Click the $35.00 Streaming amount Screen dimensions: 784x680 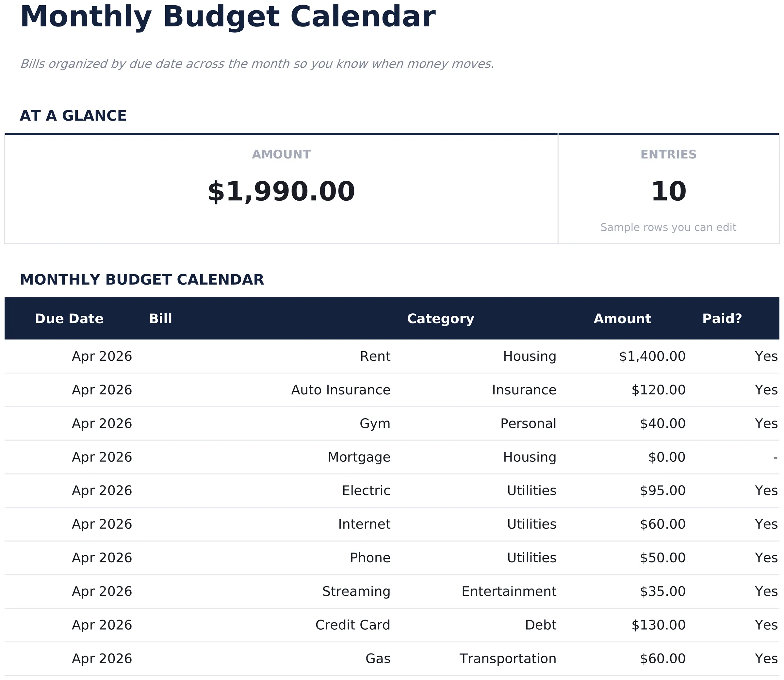662,591
